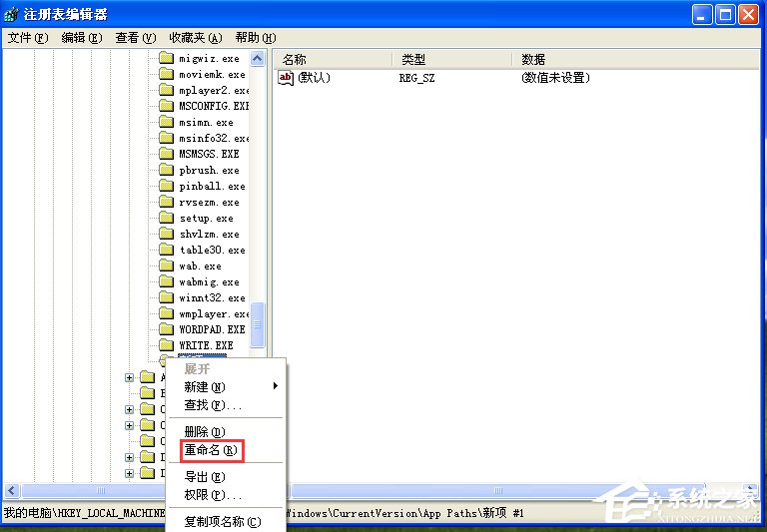The image size is (767, 532).
Task: Click the status bar registry path
Action: point(264,513)
